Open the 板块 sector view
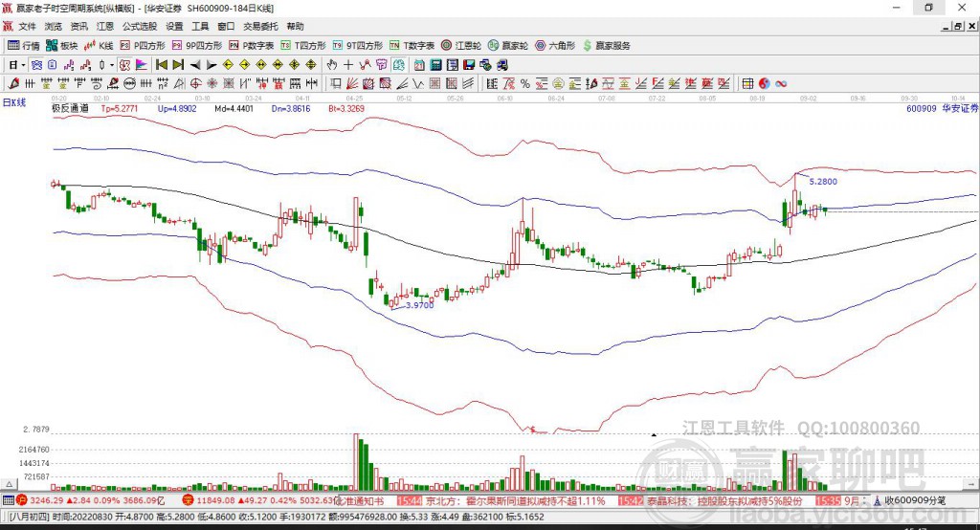980x530 pixels. coord(62,46)
